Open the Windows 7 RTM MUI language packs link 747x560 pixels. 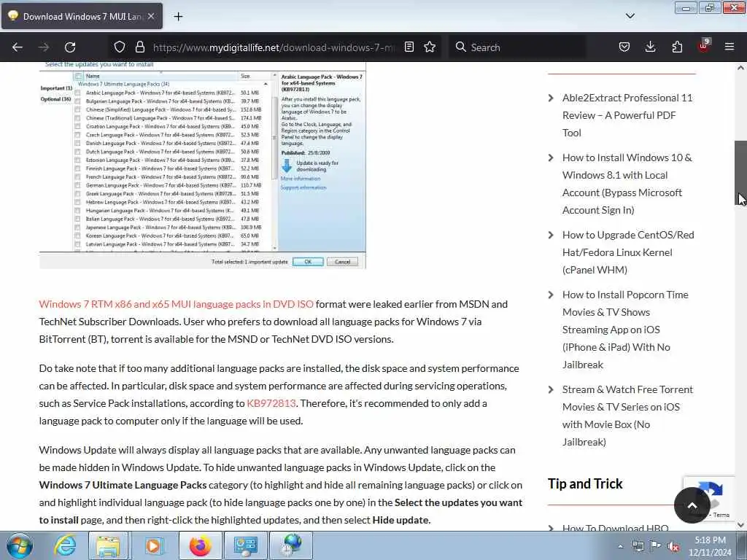tap(177, 304)
